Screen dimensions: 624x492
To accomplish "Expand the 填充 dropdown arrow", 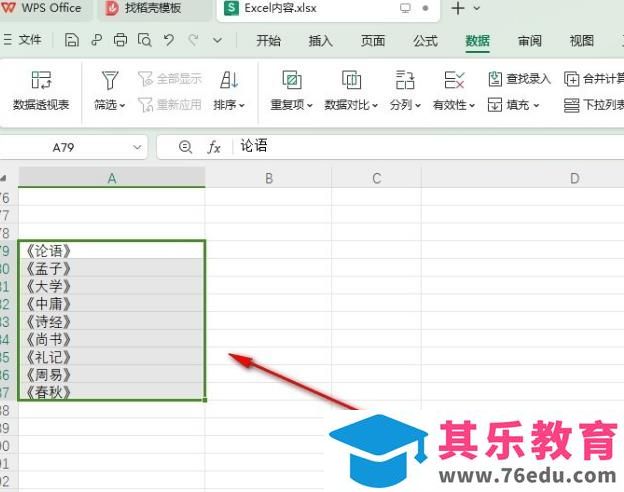I will [536, 105].
